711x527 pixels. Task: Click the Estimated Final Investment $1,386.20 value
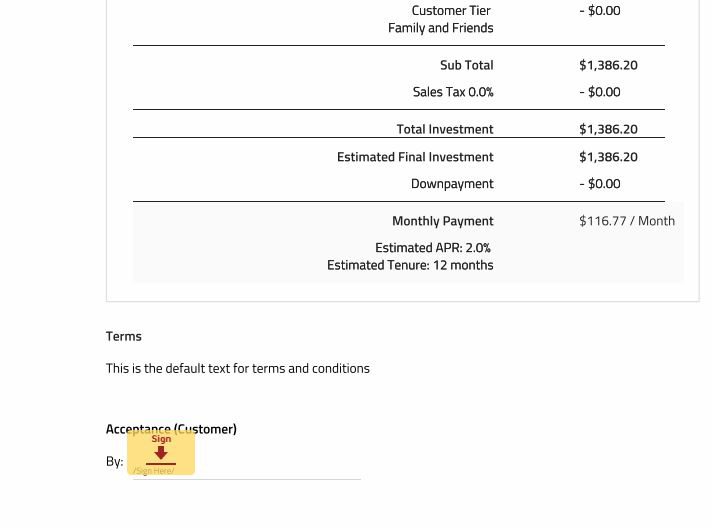tap(608, 157)
